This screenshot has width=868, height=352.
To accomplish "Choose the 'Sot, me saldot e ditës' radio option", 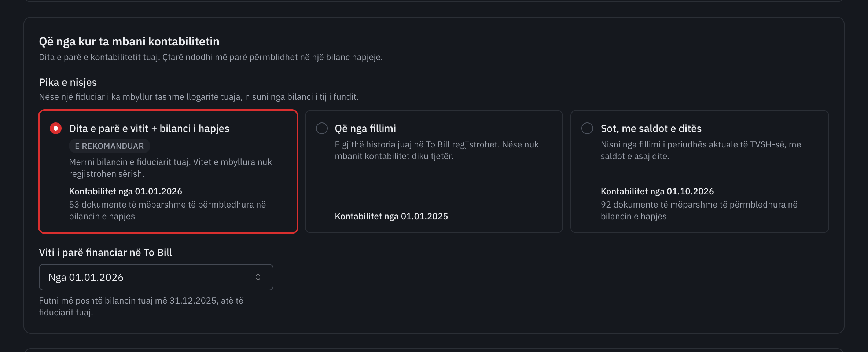I will click(x=587, y=128).
